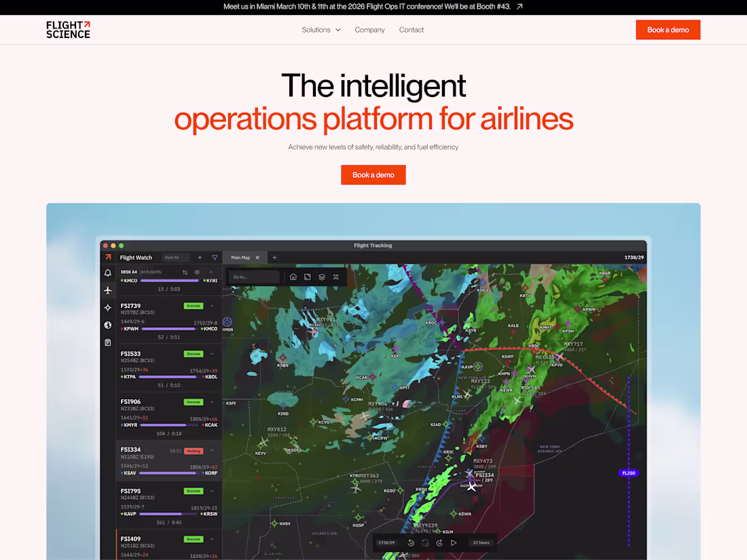The image size is (747, 560).
Task: Open the Contact menu item
Action: tap(411, 29)
